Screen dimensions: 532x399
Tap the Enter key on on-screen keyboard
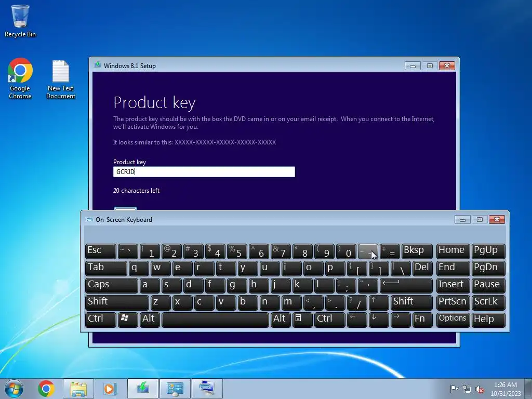pyautogui.click(x=406, y=285)
